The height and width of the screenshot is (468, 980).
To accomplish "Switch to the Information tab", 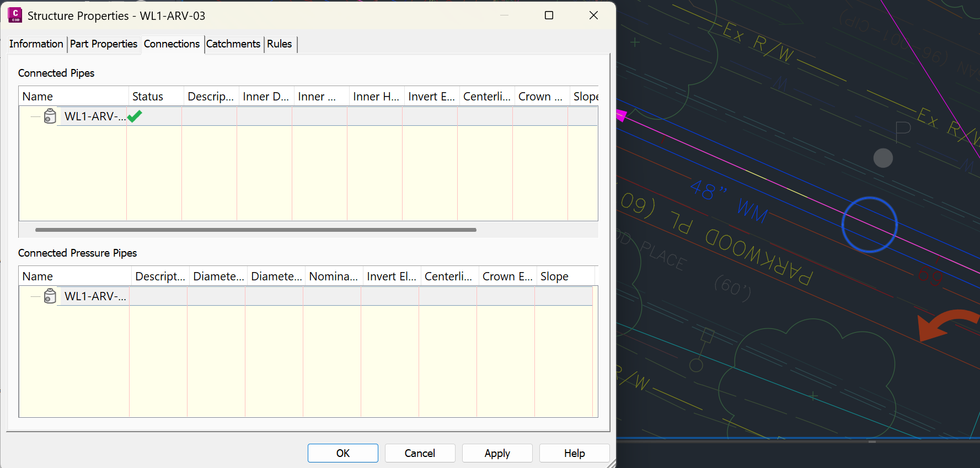I will click(36, 44).
